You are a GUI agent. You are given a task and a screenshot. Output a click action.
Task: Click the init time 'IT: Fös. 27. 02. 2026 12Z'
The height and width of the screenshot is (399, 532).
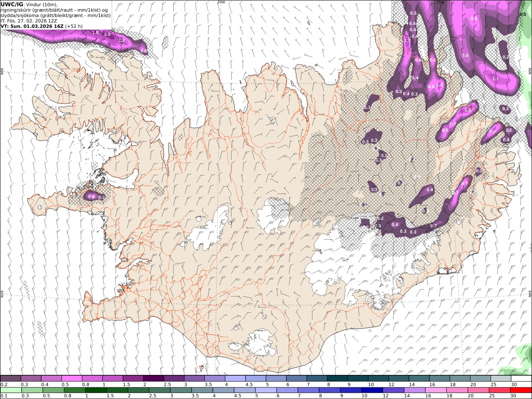point(29,20)
